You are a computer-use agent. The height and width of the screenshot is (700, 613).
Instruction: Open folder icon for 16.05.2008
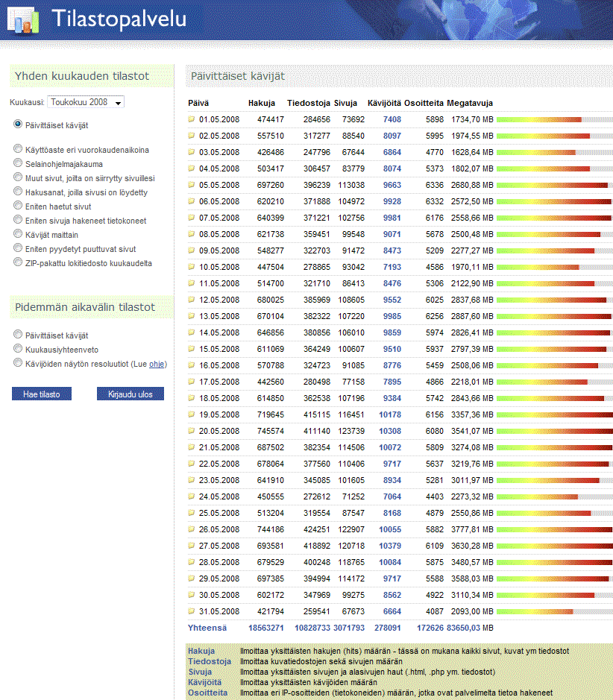point(192,365)
